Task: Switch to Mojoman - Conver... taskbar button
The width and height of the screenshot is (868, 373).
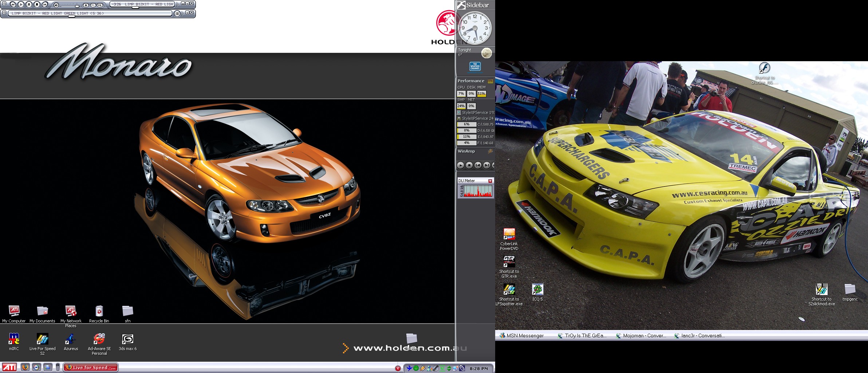Action: click(x=641, y=335)
